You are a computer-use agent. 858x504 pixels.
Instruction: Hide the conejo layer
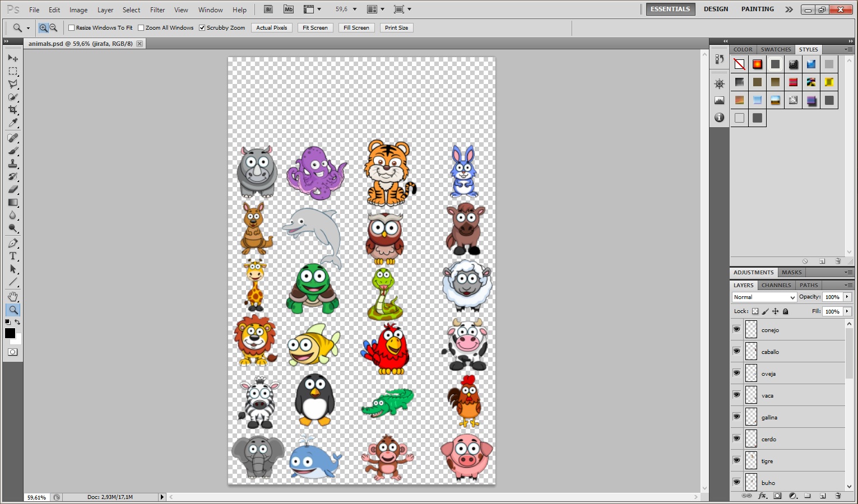(x=736, y=329)
